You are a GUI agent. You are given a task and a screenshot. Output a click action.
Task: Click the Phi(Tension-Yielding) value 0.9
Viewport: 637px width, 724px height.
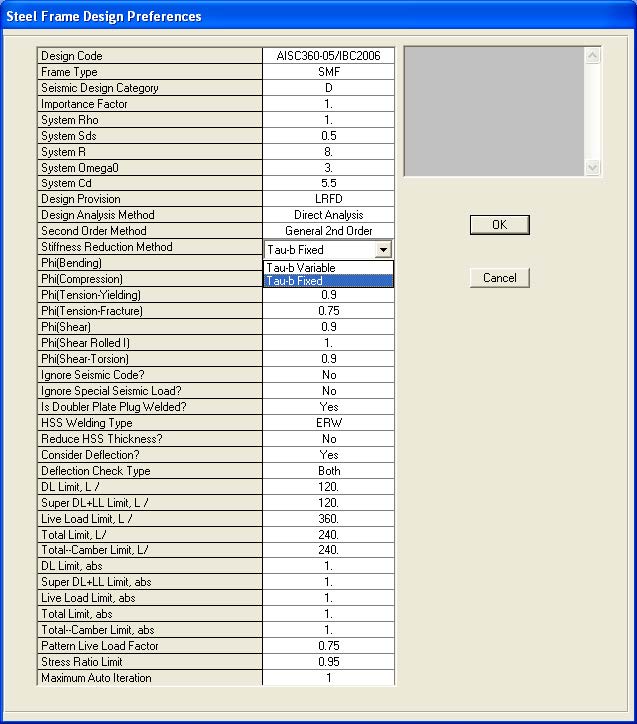tap(328, 295)
